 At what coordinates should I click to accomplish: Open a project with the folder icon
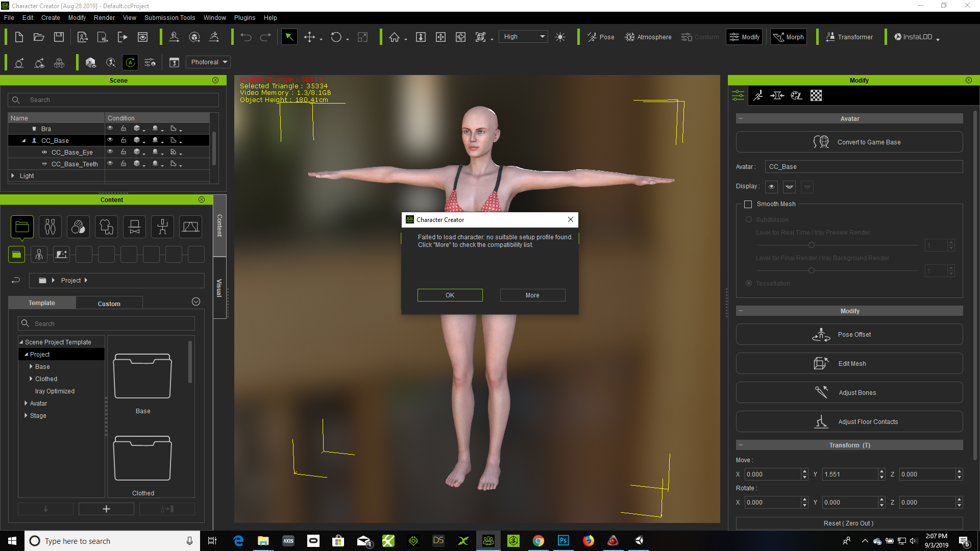pos(39,37)
